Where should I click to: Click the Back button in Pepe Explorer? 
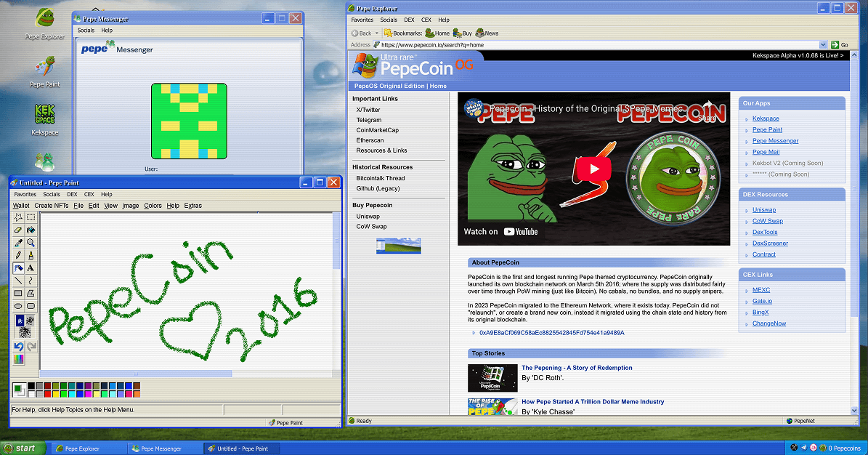click(x=362, y=33)
